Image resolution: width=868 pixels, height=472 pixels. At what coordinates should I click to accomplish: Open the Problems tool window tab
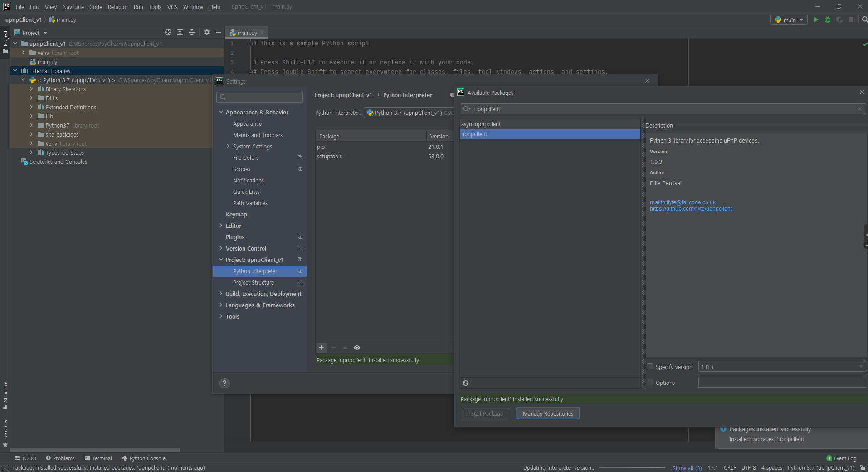[60, 458]
